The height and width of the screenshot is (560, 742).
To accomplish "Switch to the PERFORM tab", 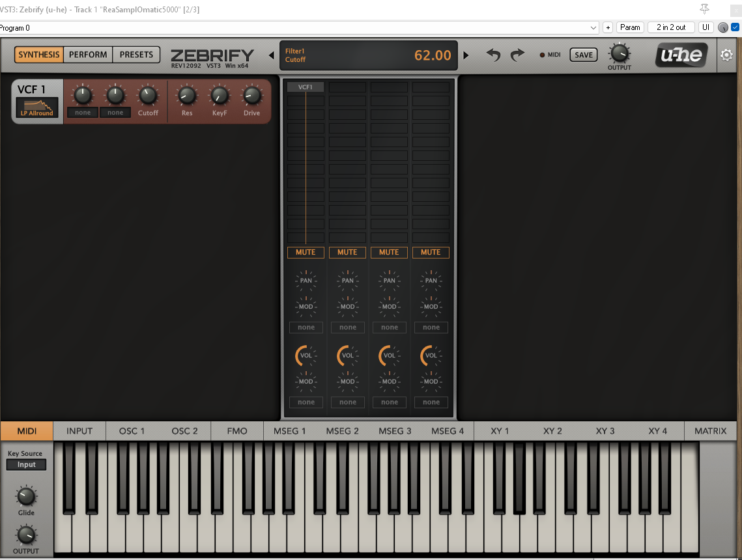I will click(x=88, y=55).
